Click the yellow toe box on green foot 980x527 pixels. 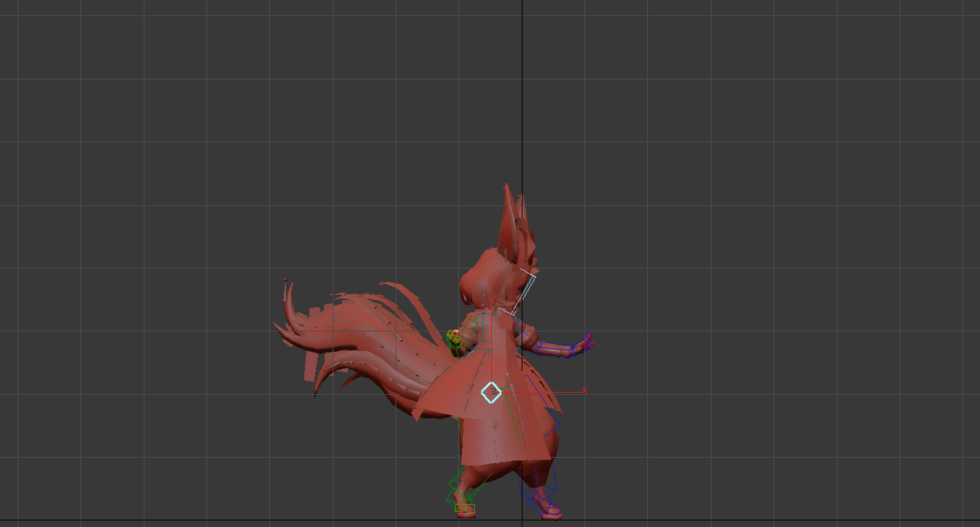[465, 508]
